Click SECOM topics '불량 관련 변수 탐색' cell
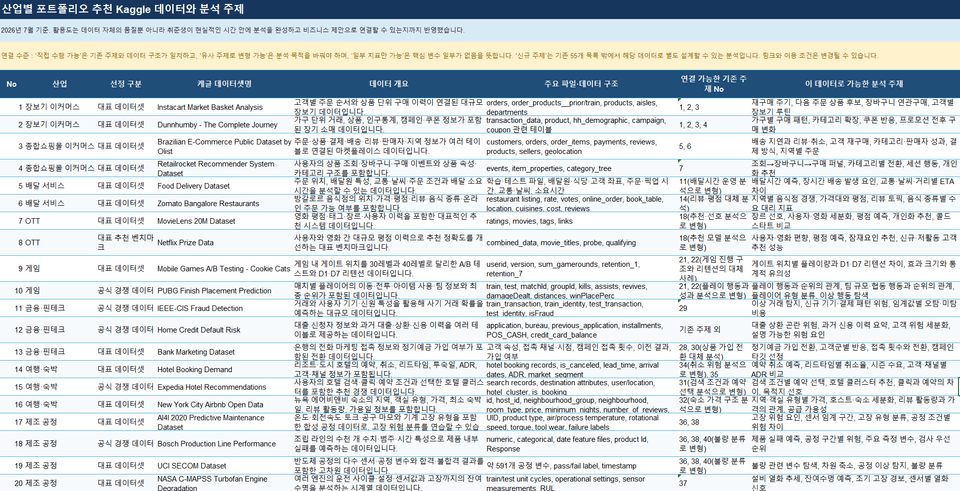This screenshot has height=491, width=960. 847,466
